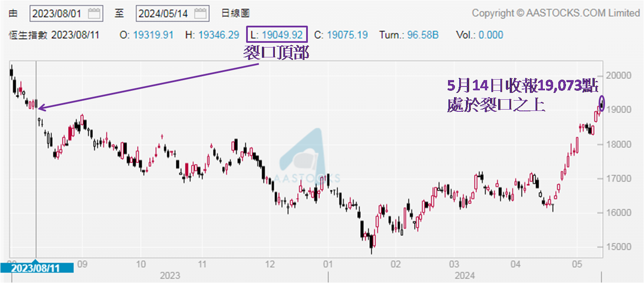Click the end date field 2024/05/14
The width and height of the screenshot is (644, 283).
tap(164, 13)
